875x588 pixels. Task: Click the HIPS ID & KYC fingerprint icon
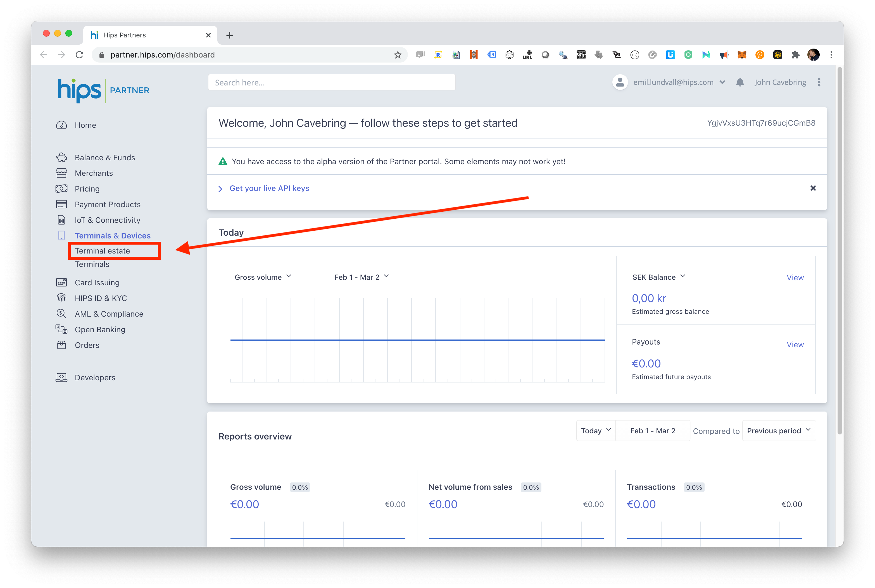pos(61,298)
